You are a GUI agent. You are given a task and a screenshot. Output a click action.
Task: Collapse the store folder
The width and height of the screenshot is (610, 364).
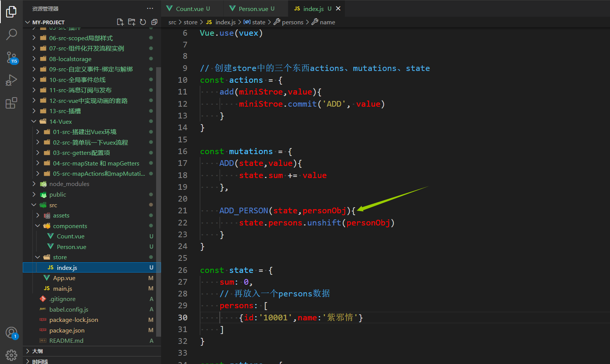click(38, 257)
